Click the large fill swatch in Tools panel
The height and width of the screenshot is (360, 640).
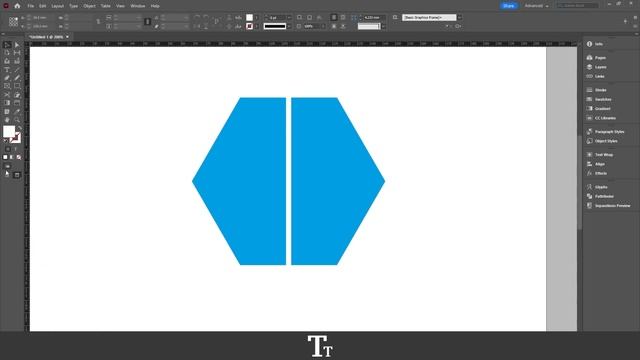click(x=9, y=131)
